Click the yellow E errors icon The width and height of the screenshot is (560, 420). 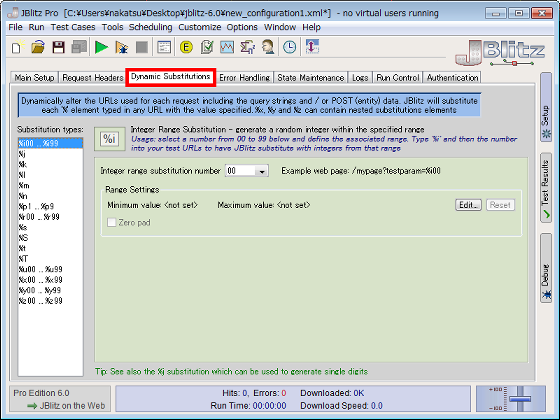pos(186,47)
